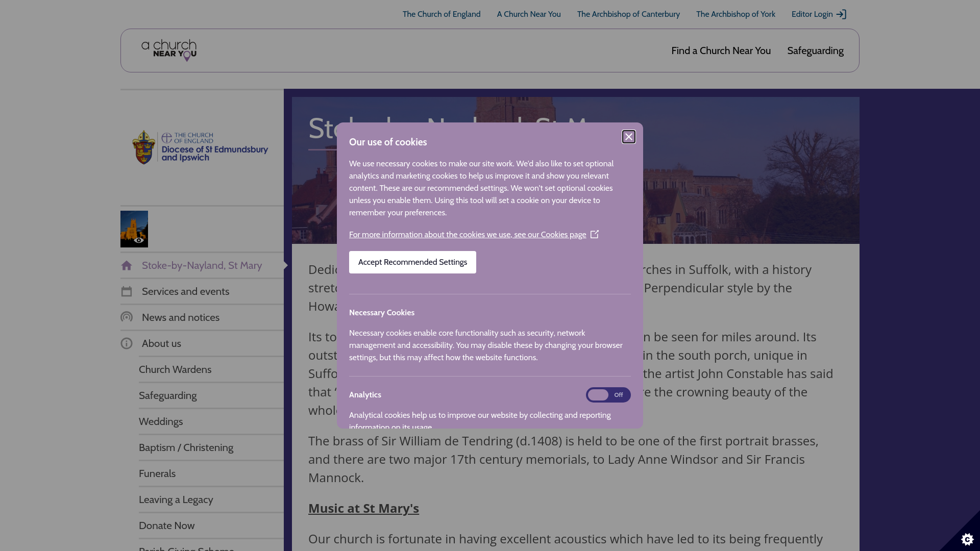Click calendar icon for Services and events
980x551 pixels.
(x=127, y=291)
